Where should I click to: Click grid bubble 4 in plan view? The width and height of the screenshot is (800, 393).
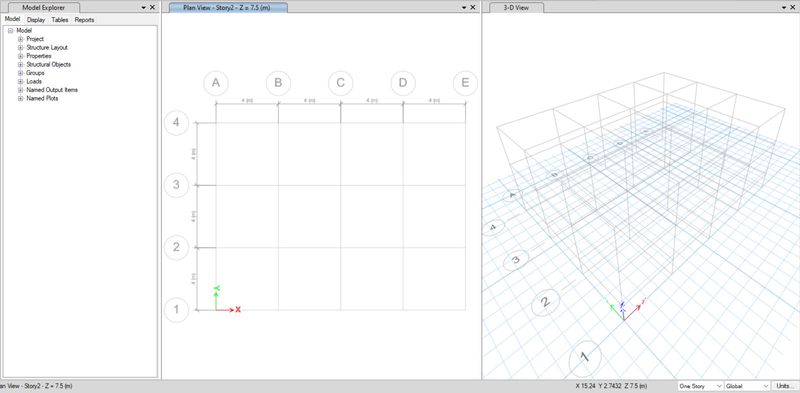(x=177, y=122)
